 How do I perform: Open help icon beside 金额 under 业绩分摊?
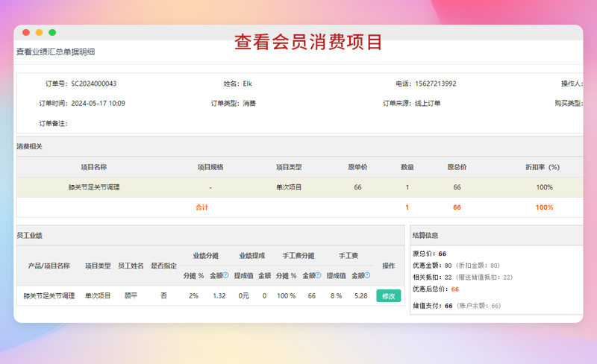pos(226,275)
